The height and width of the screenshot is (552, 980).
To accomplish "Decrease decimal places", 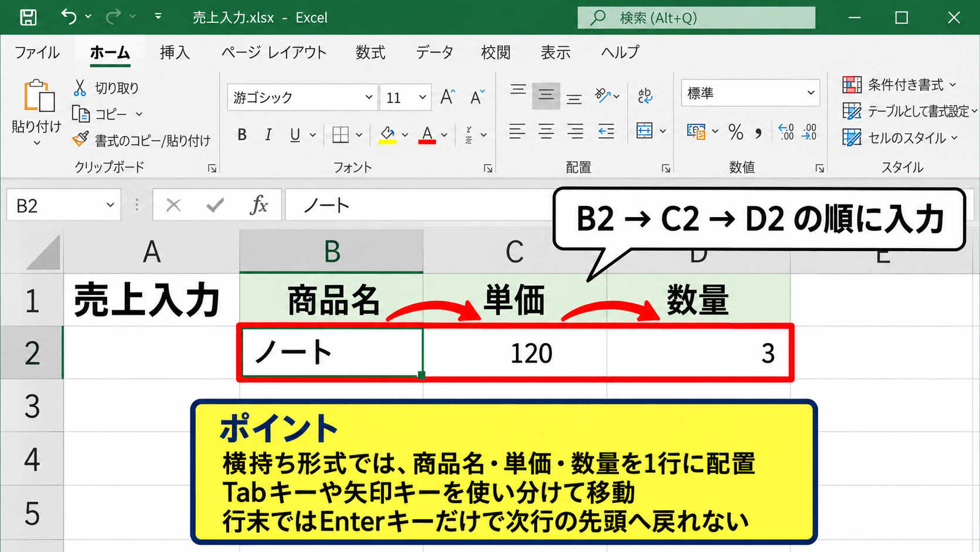I will point(809,132).
